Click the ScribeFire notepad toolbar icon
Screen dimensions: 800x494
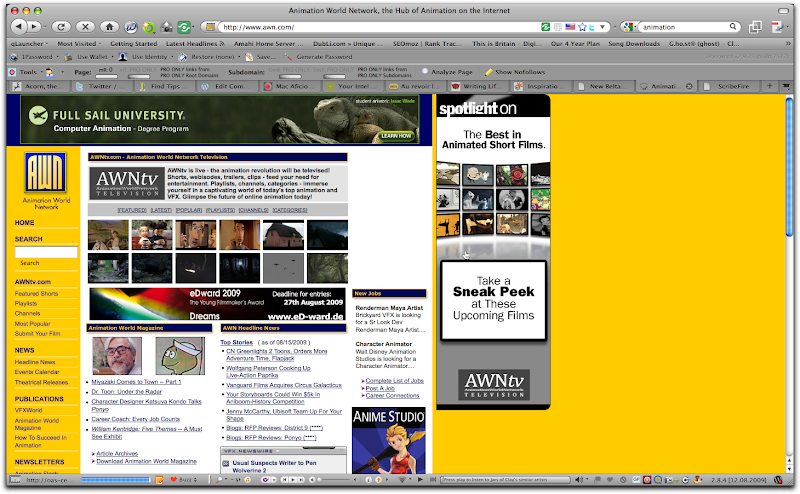(x=777, y=27)
